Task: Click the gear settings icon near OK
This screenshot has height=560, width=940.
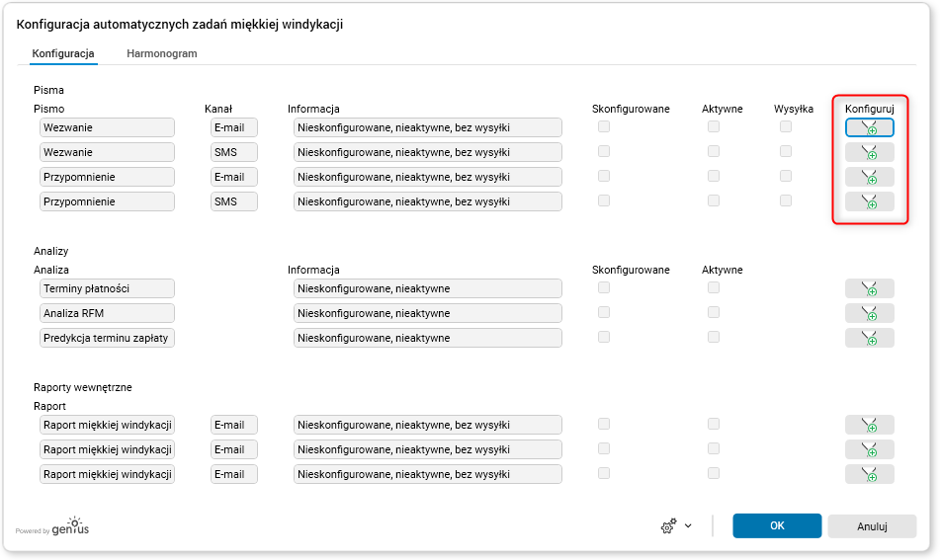Action: click(668, 525)
